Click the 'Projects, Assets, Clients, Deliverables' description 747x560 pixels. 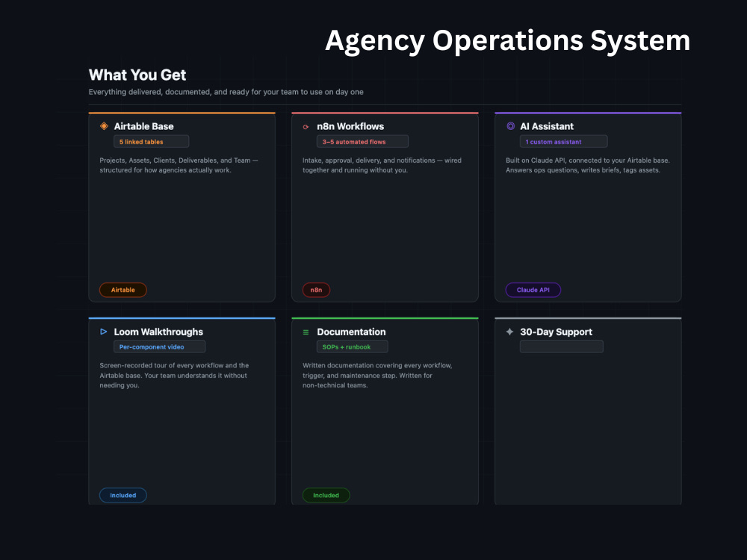pos(179,165)
